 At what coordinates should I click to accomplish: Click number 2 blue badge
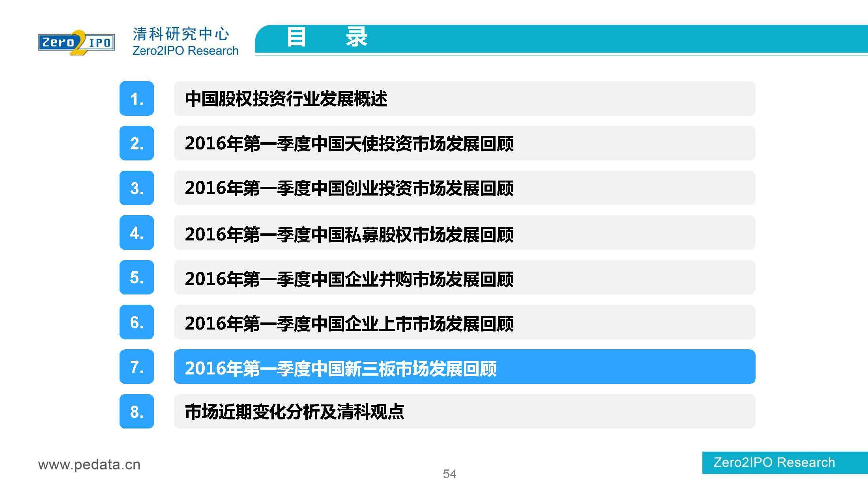137,143
